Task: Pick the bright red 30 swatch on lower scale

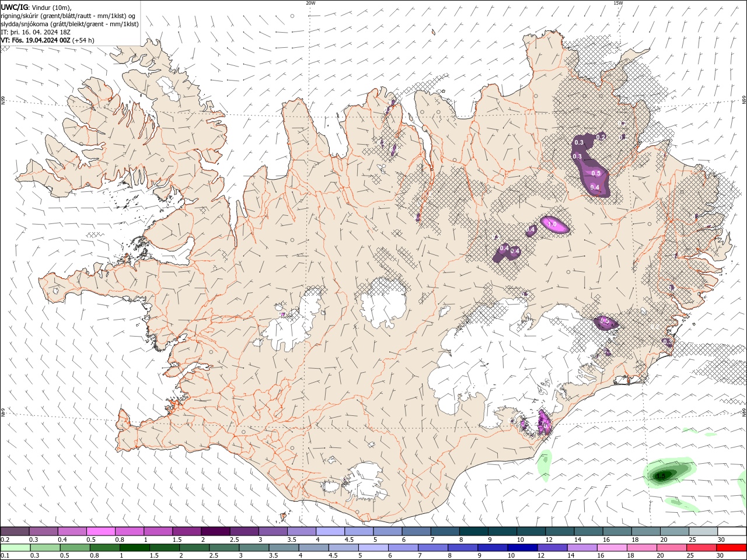Action: 732,548
